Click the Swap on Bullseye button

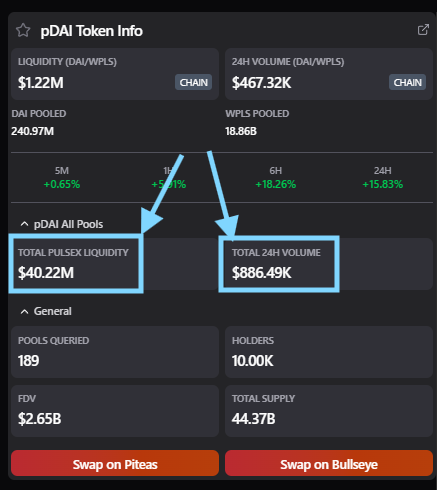click(329, 463)
